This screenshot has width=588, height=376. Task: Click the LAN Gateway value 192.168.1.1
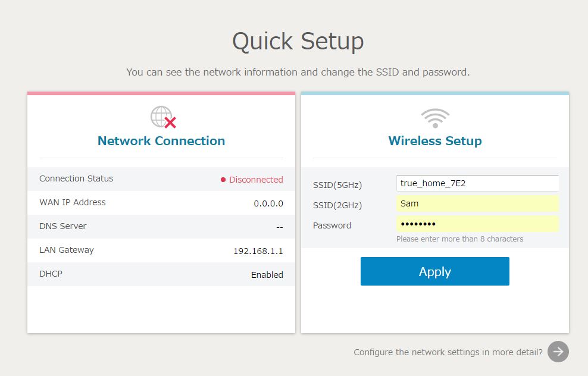(x=258, y=251)
